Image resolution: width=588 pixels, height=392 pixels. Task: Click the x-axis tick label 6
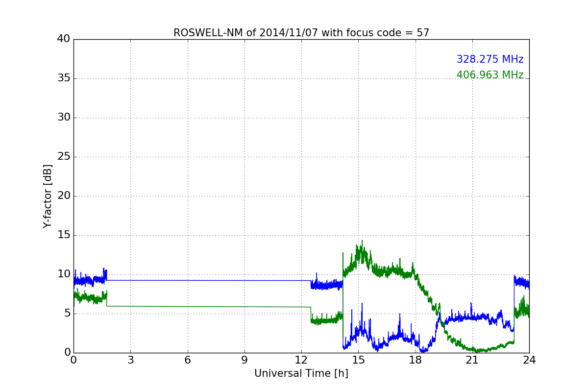click(187, 360)
